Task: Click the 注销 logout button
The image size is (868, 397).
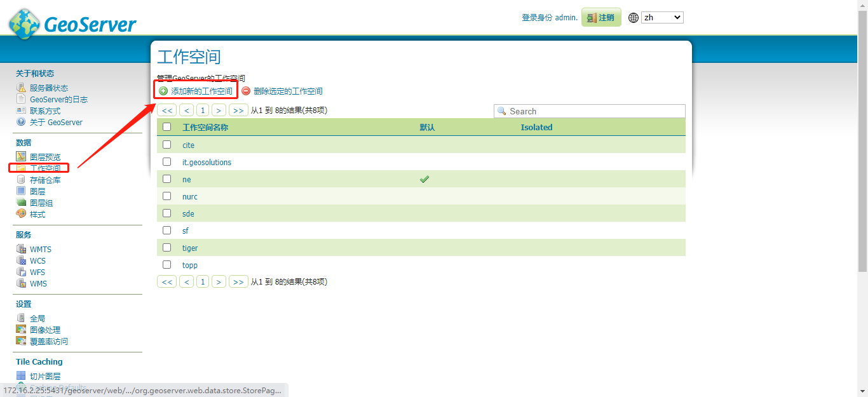Action: [x=601, y=18]
